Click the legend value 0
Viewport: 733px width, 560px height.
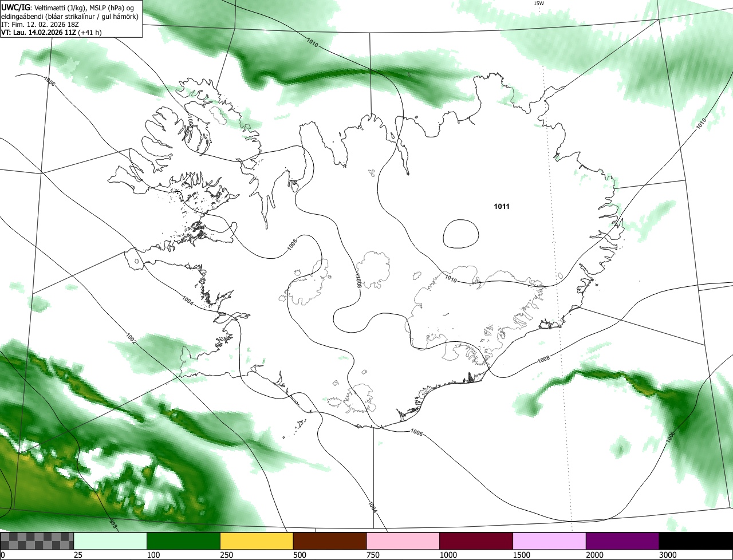coord(2,555)
